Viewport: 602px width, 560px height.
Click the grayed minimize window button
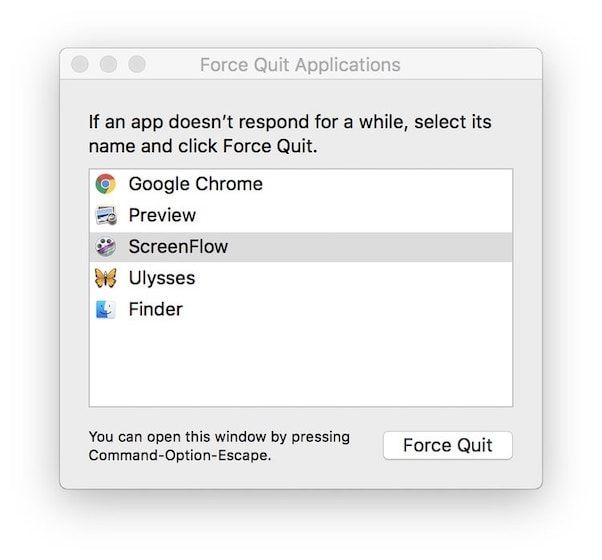[109, 65]
